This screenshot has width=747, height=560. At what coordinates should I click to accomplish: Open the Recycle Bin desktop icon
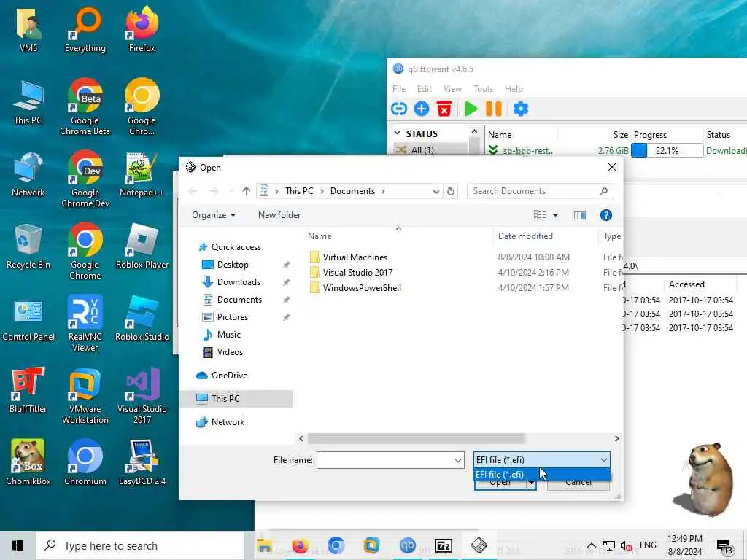click(28, 246)
